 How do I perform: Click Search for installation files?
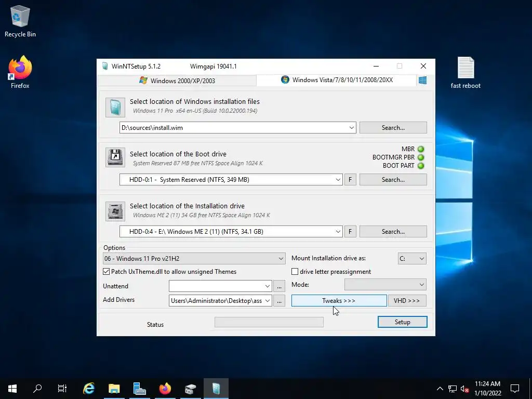tap(393, 128)
